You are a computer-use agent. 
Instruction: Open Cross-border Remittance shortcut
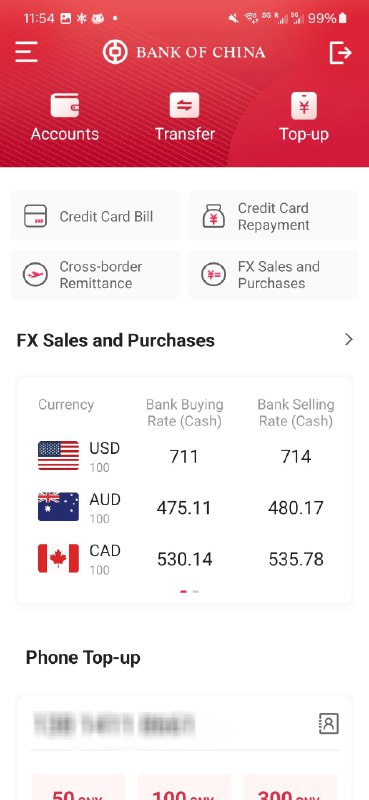coord(95,274)
